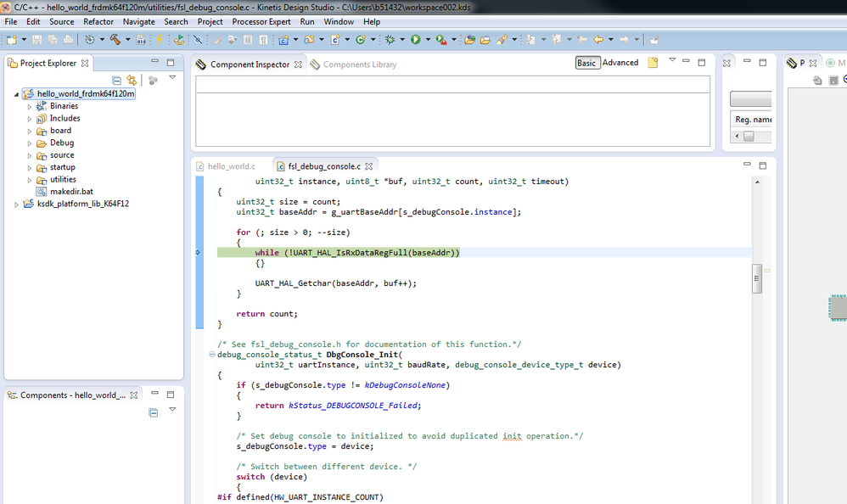The height and width of the screenshot is (504, 847).
Task: Click the green New class icon
Action: click(361, 39)
